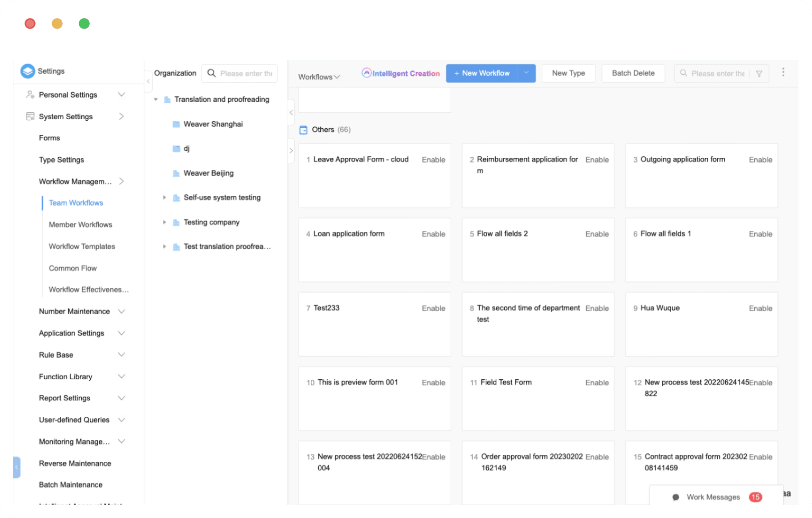The height and width of the screenshot is (518, 812).
Task: Click the Test translation proofreading org icon
Action: coord(176,247)
